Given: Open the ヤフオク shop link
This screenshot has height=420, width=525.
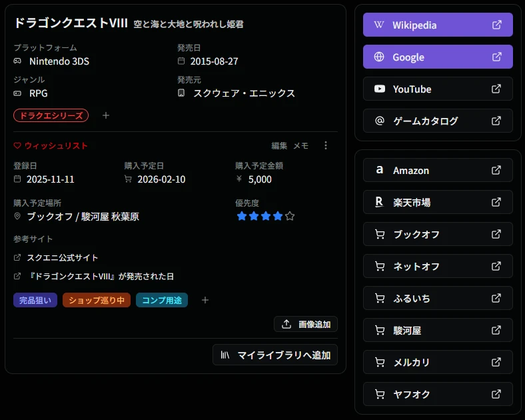Looking at the screenshot, I should tap(438, 394).
